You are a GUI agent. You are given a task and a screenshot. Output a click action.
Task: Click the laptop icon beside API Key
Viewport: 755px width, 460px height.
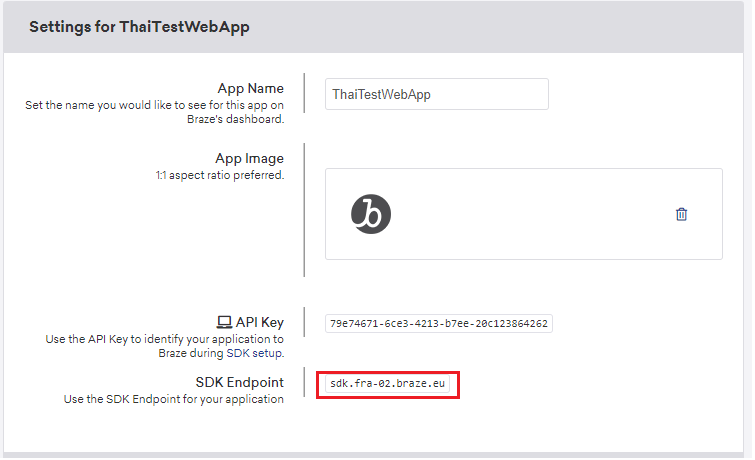[224, 322]
